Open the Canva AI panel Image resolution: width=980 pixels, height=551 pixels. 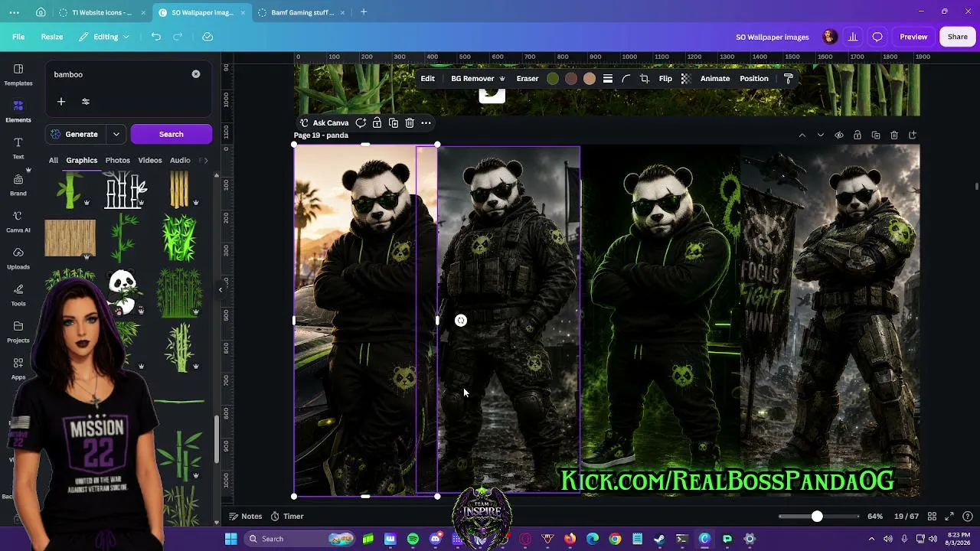(18, 221)
